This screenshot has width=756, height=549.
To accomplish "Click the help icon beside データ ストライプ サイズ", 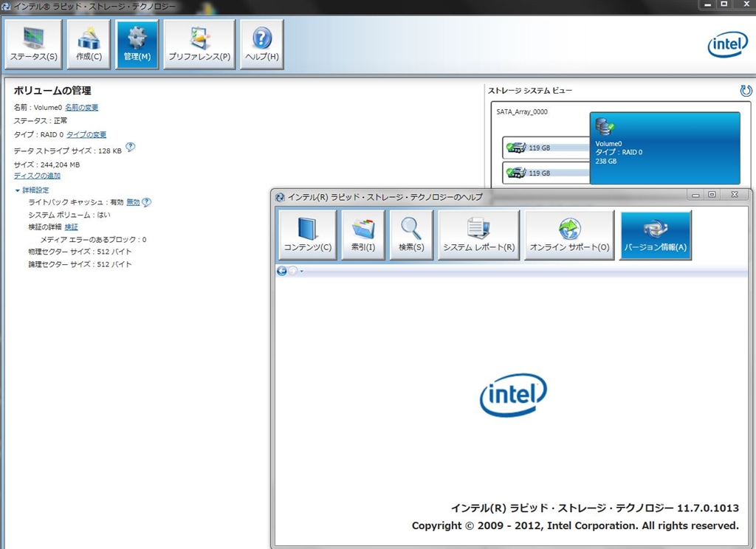I will (130, 147).
